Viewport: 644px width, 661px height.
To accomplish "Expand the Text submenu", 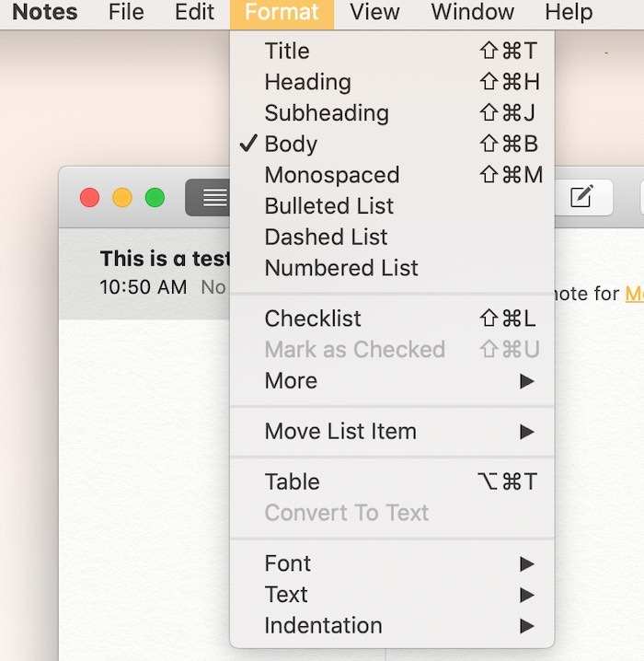I will tap(392, 595).
